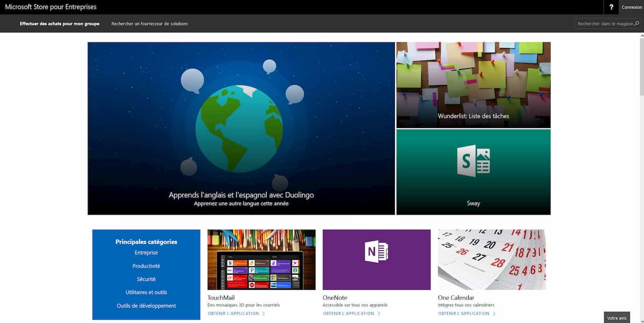This screenshot has height=323, width=644.
Task: Click the Apprends l'anglais et l'espagnol headline
Action: 241,195
